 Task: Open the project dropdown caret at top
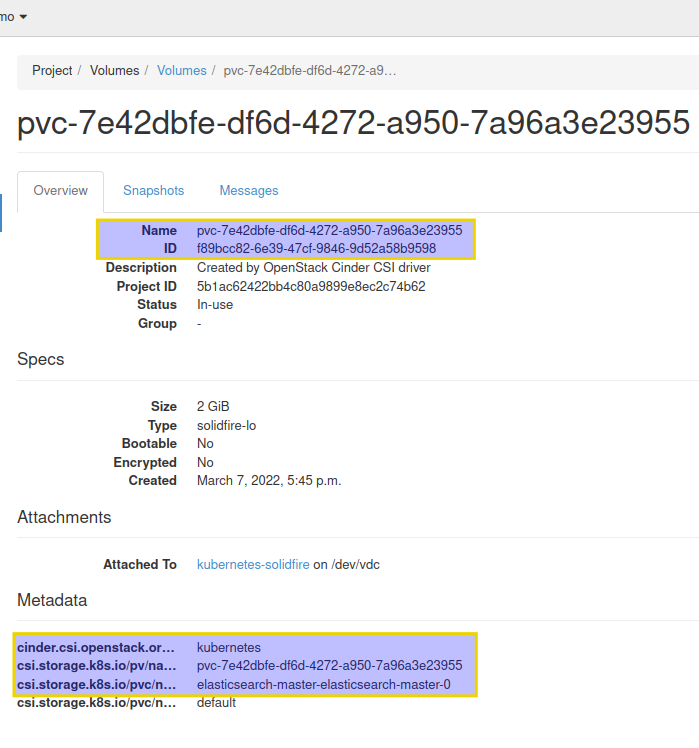pyautogui.click(x=23, y=17)
